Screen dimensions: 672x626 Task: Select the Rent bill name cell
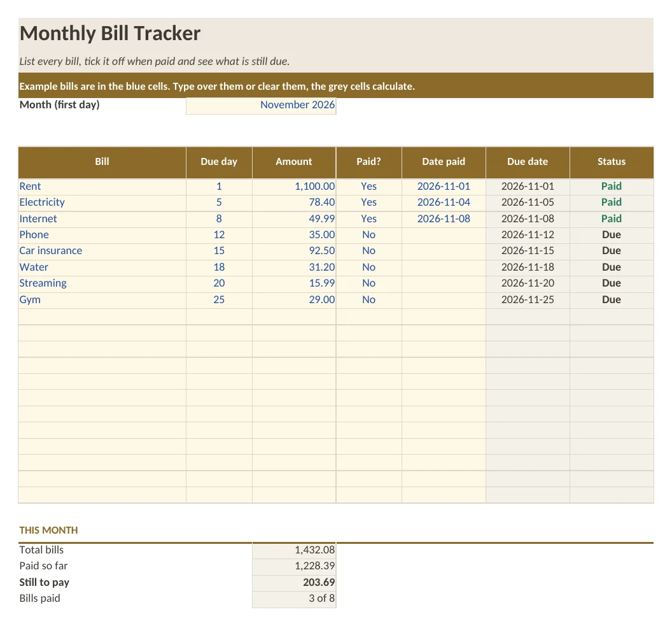click(x=102, y=187)
